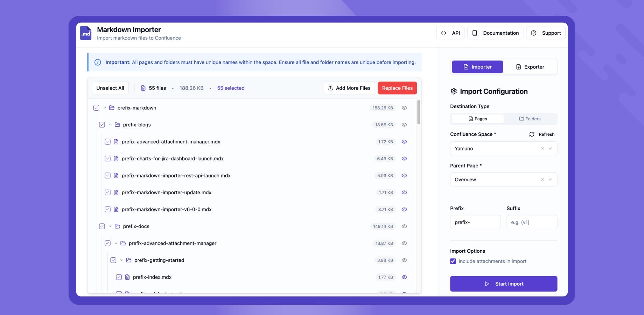The width and height of the screenshot is (644, 315).
Task: Click the settings gear beside Import Configuration
Action: 453,91
